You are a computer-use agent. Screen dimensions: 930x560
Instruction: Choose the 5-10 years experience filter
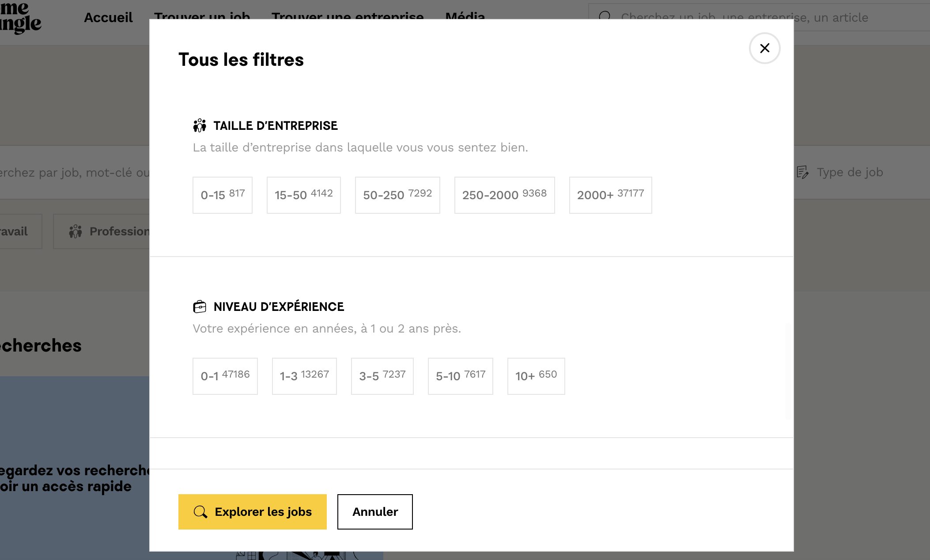click(461, 376)
